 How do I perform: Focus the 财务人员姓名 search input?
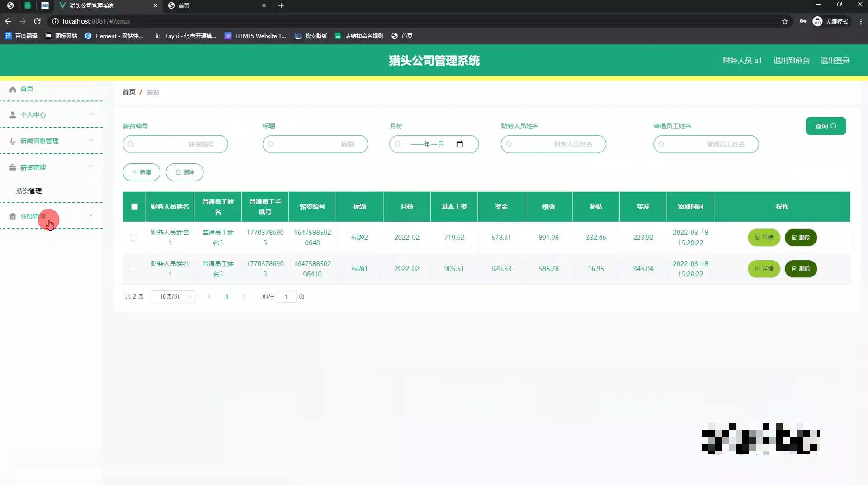553,144
